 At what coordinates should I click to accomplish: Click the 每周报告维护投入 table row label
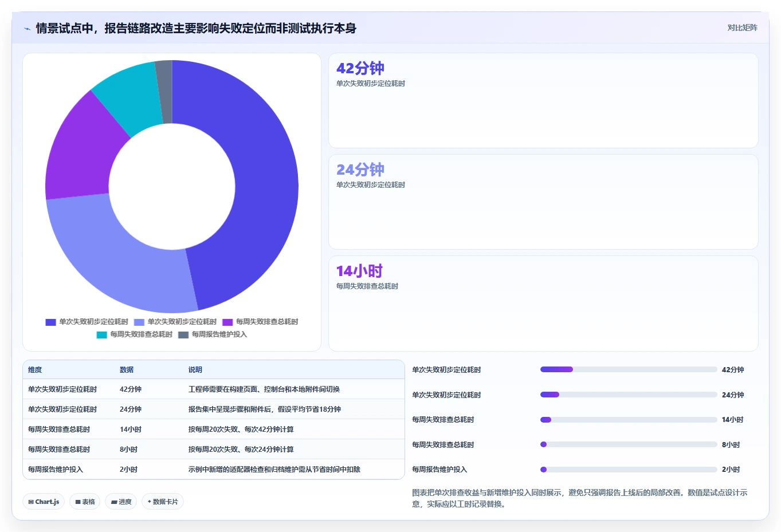point(56,470)
